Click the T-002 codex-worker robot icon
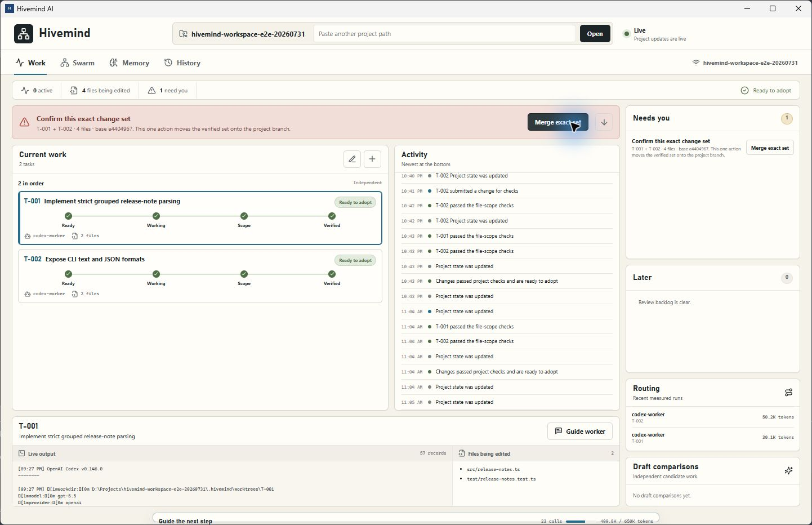Image resolution: width=812 pixels, height=525 pixels. [28, 294]
